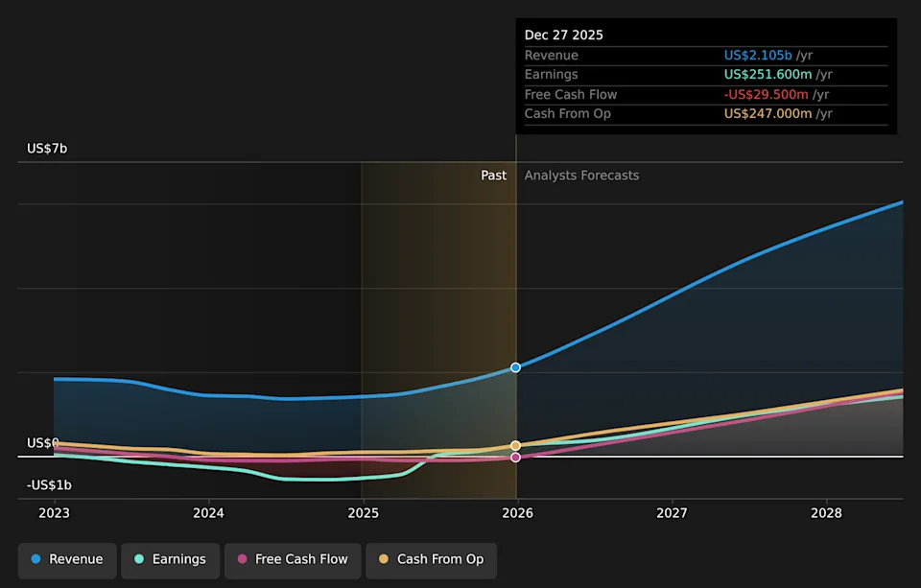The width and height of the screenshot is (921, 588).
Task: Select the 2025 x-axis tick label
Action: tap(363, 513)
